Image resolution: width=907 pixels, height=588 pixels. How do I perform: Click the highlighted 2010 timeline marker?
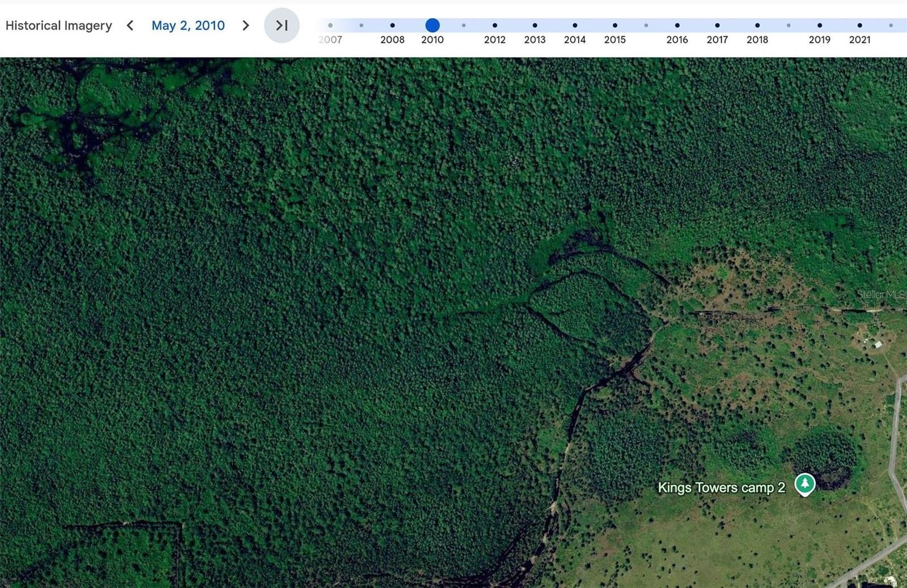pos(433,25)
